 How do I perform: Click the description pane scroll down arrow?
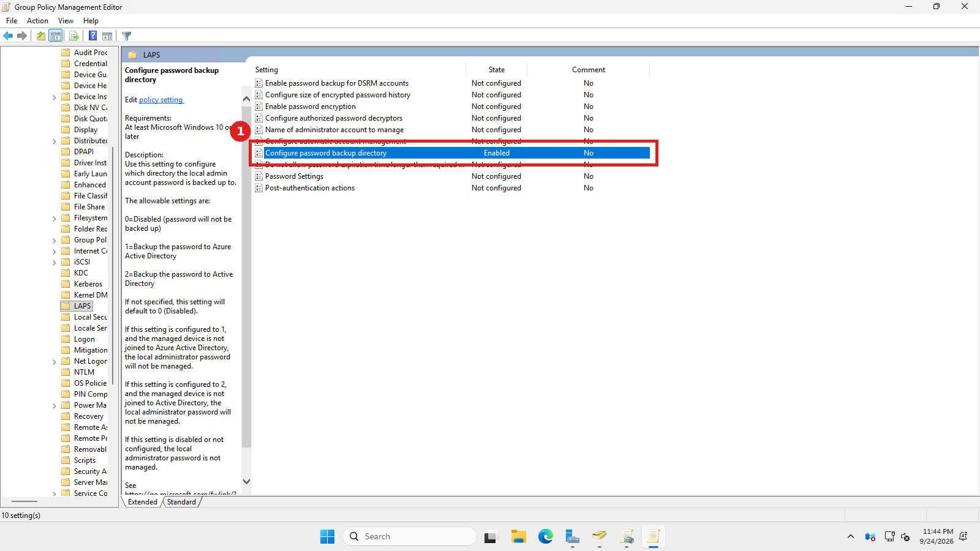coord(246,482)
